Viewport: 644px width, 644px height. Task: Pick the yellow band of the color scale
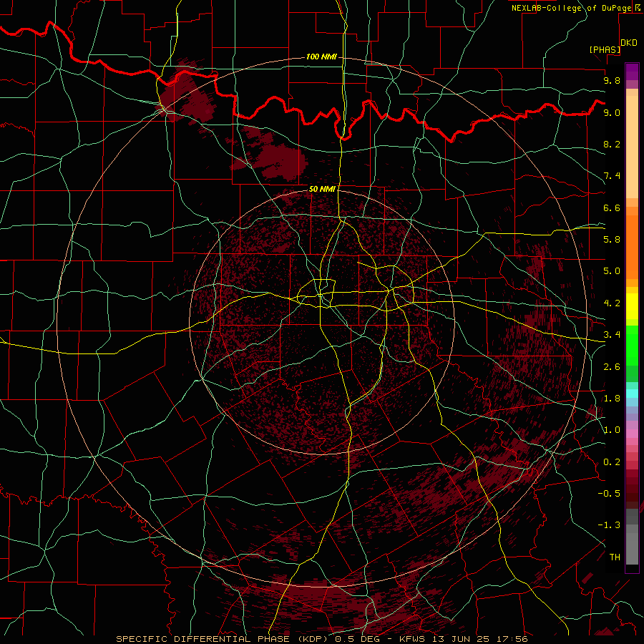632,306
